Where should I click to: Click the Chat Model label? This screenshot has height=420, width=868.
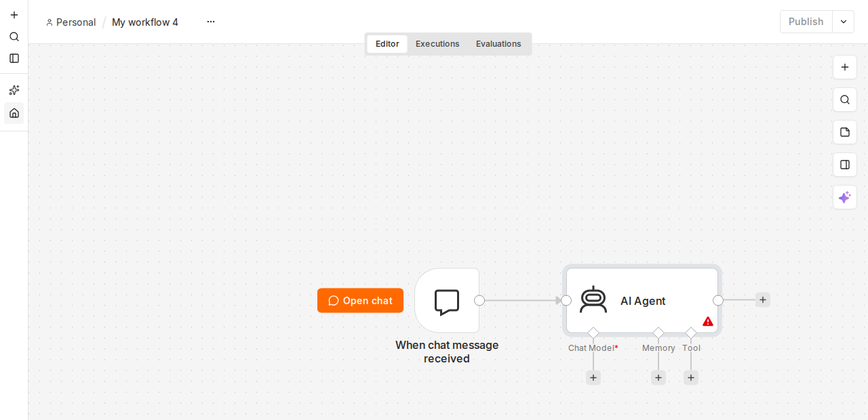pos(593,348)
